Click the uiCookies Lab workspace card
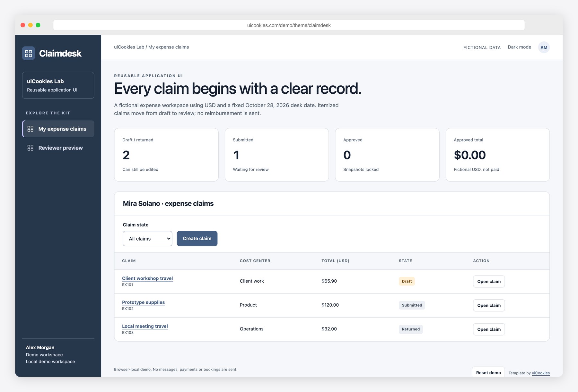 coord(58,85)
